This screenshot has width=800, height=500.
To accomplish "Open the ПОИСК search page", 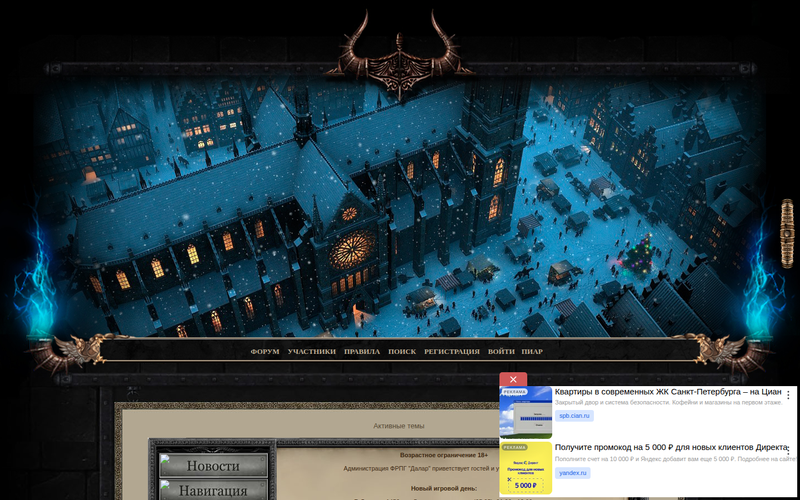I will [x=402, y=352].
